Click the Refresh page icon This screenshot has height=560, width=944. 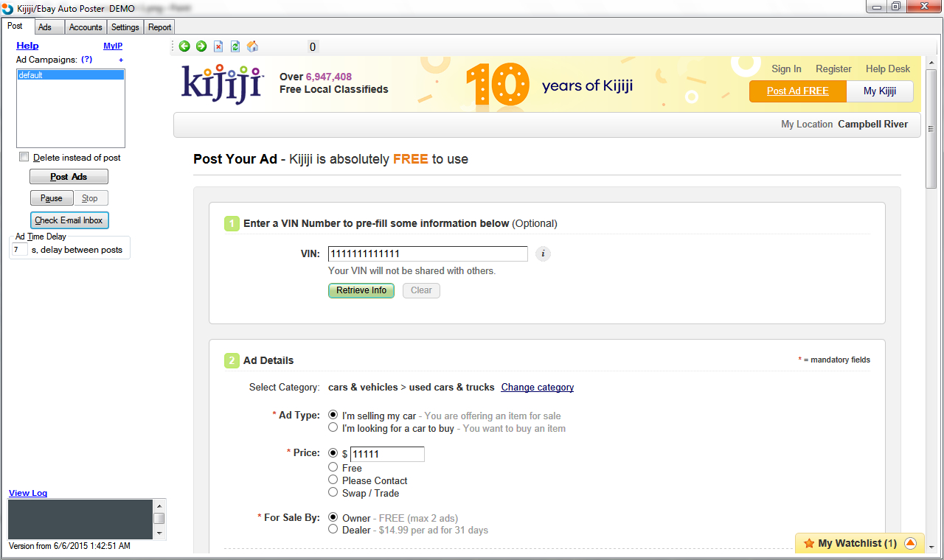[x=235, y=46]
